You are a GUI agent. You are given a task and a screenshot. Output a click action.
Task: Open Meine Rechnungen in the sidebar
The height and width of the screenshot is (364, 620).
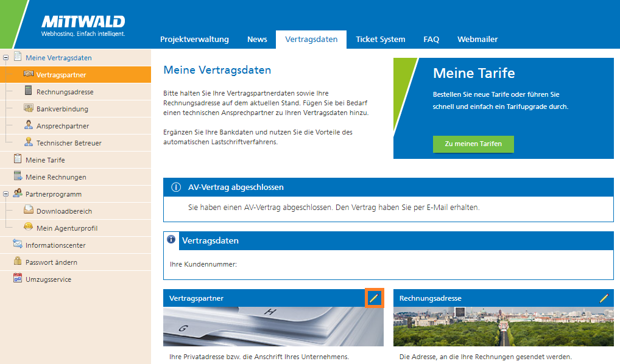click(x=56, y=177)
